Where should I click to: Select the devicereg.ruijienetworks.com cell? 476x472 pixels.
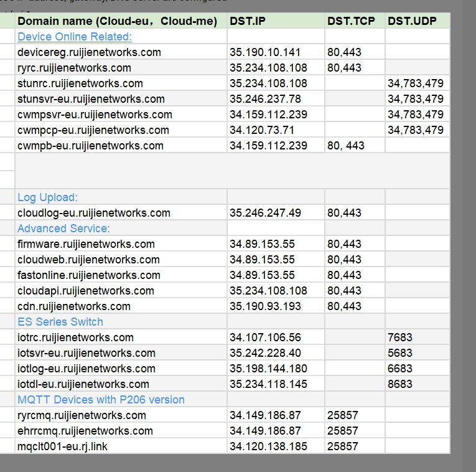90,52
